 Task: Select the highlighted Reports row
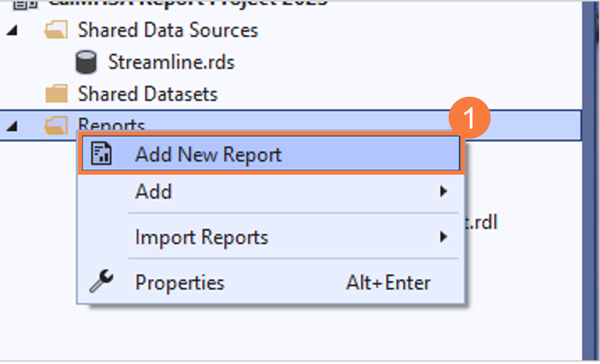(111, 124)
